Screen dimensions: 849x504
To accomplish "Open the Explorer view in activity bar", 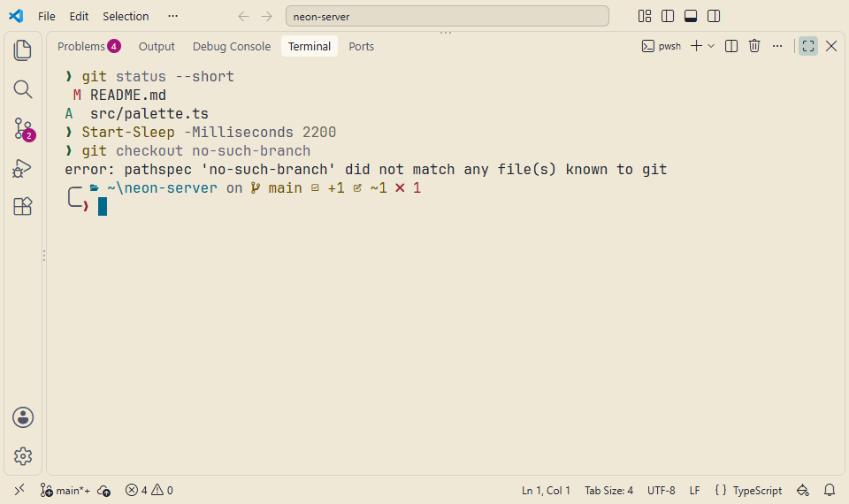I will click(23, 50).
